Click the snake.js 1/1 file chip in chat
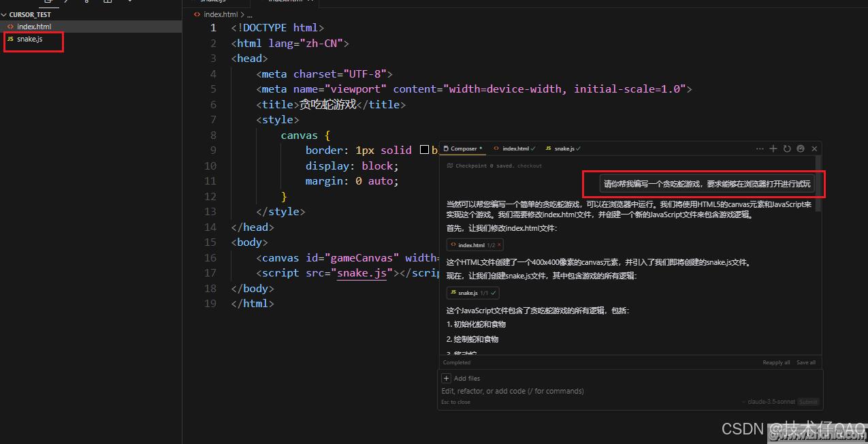The image size is (868, 444). point(472,292)
